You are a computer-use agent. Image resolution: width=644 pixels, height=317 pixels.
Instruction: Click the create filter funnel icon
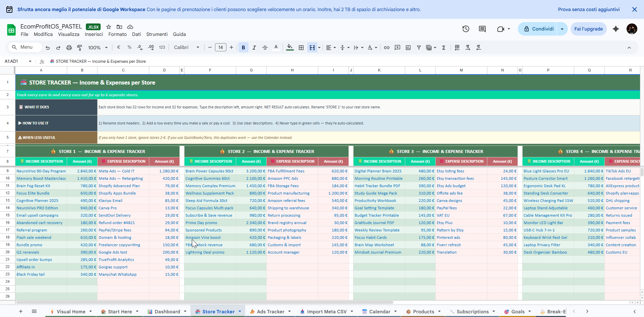tap(419, 48)
